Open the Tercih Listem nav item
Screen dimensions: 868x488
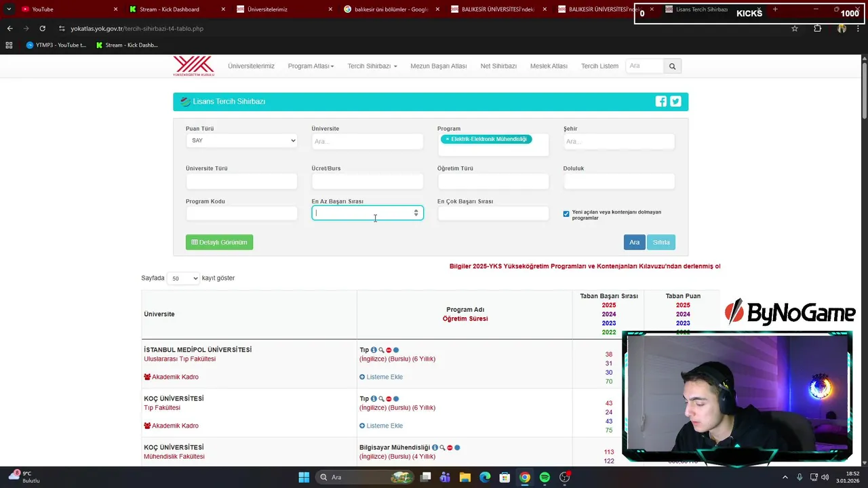599,66
